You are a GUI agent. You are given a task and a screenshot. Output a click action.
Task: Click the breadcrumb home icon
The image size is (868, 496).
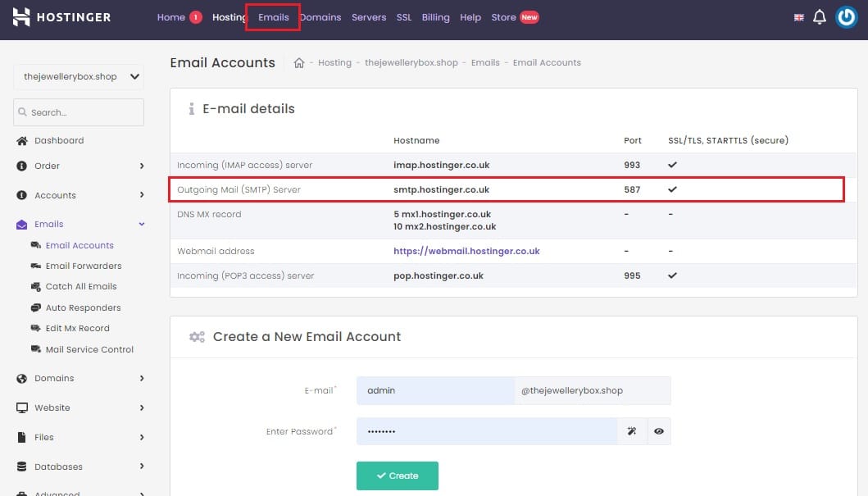click(x=299, y=62)
